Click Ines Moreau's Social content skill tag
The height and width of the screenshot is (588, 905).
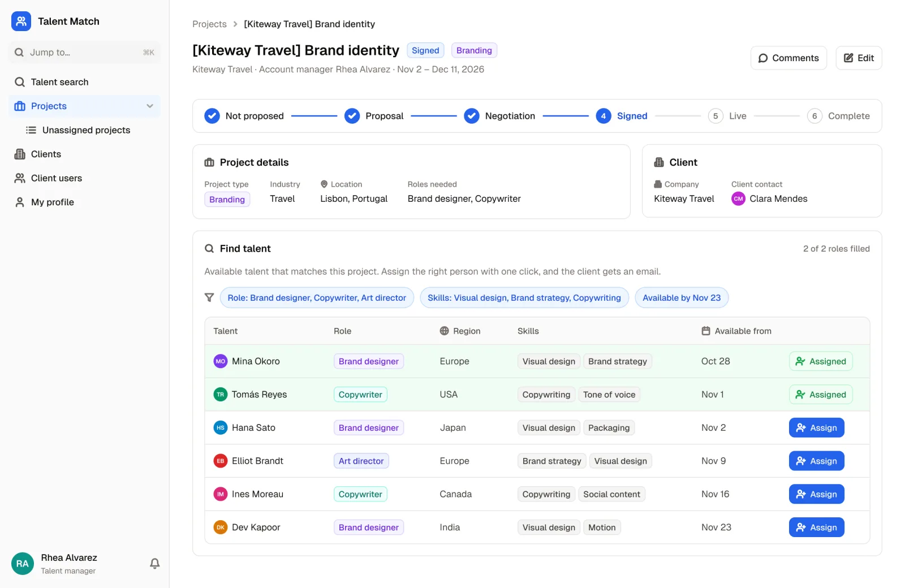coord(611,494)
